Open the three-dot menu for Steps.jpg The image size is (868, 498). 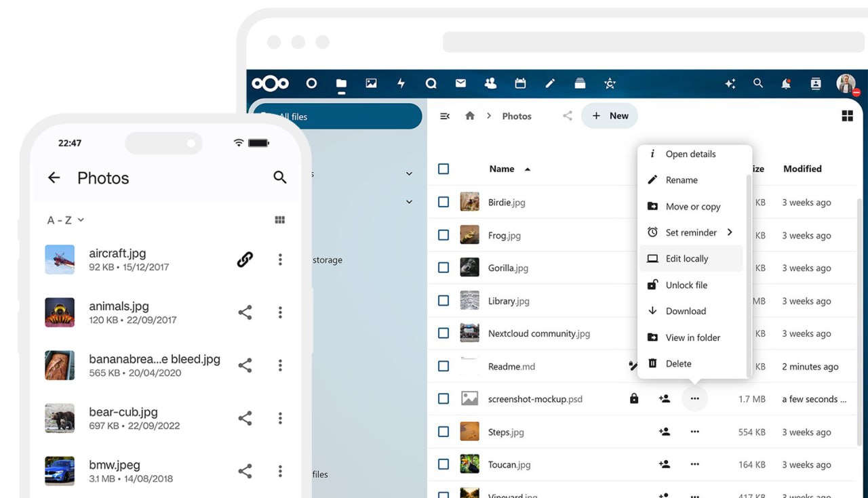(x=694, y=432)
